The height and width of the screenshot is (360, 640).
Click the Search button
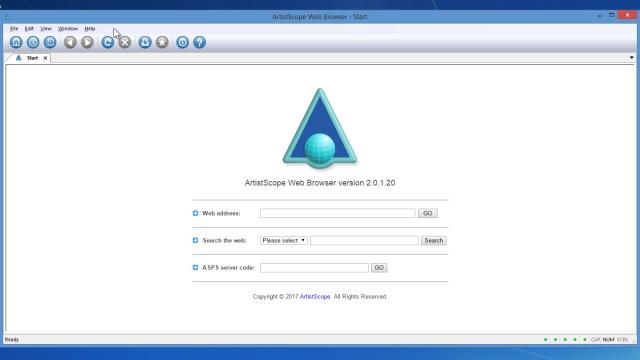tap(433, 240)
